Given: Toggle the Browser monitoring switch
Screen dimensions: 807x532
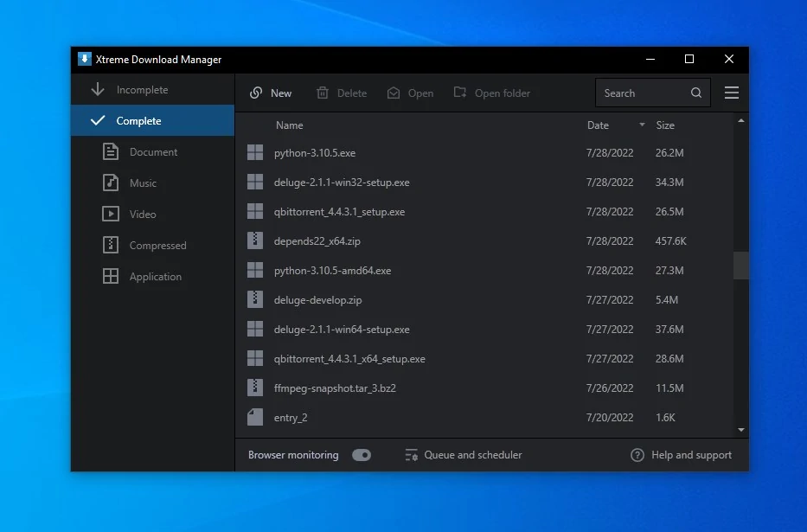Looking at the screenshot, I should (x=361, y=454).
